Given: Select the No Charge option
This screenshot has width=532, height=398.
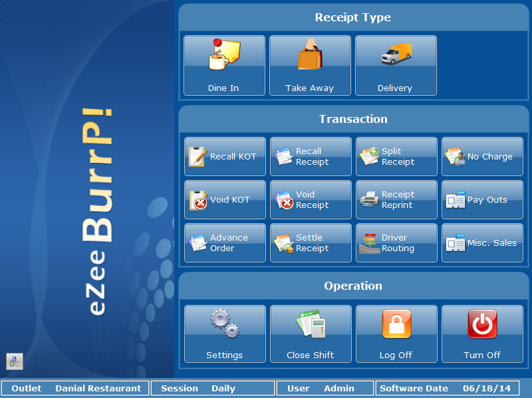Looking at the screenshot, I should (x=482, y=157).
